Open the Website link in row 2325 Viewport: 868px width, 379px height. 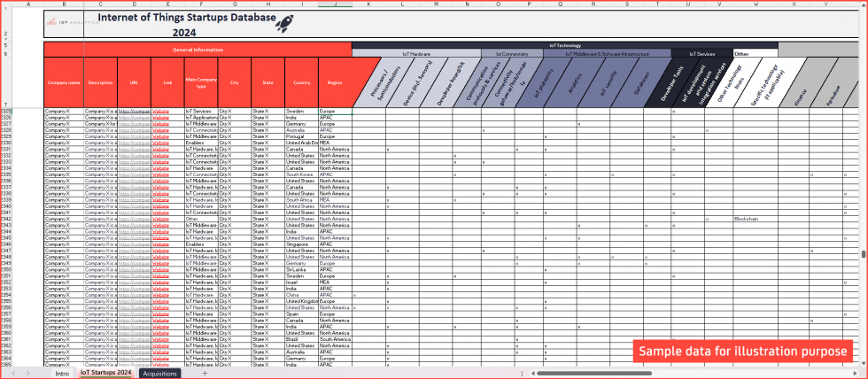pos(160,112)
